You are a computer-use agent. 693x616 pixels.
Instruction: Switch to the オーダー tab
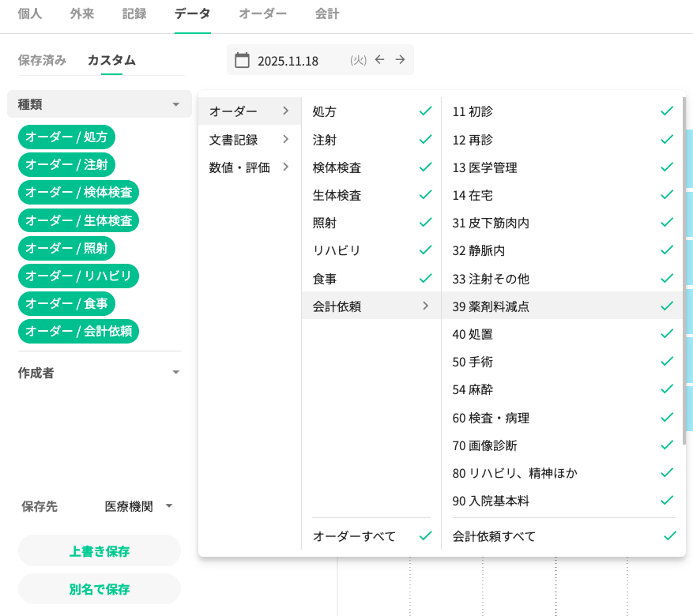pos(262,13)
